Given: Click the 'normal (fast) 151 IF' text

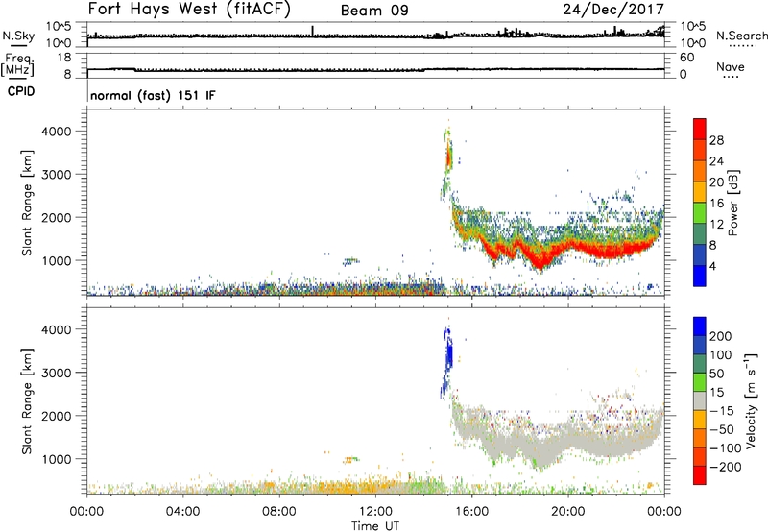Looking at the screenshot, I should click(153, 95).
